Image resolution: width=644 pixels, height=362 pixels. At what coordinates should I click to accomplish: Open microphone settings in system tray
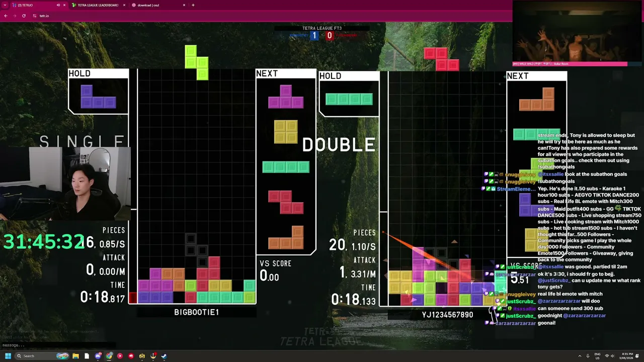click(588, 356)
